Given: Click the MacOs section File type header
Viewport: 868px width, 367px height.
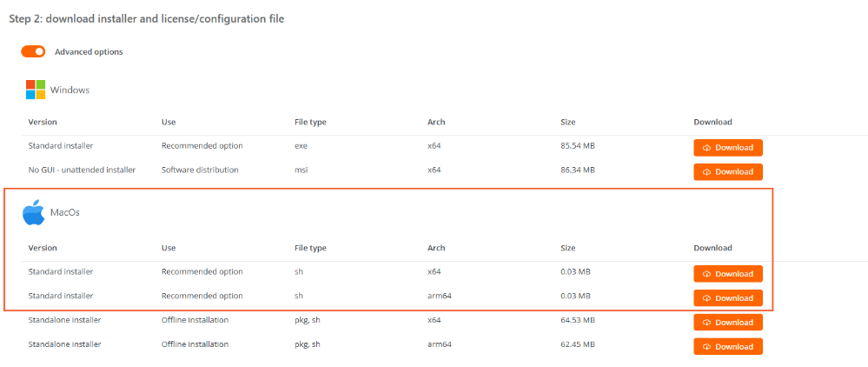Looking at the screenshot, I should click(x=310, y=248).
